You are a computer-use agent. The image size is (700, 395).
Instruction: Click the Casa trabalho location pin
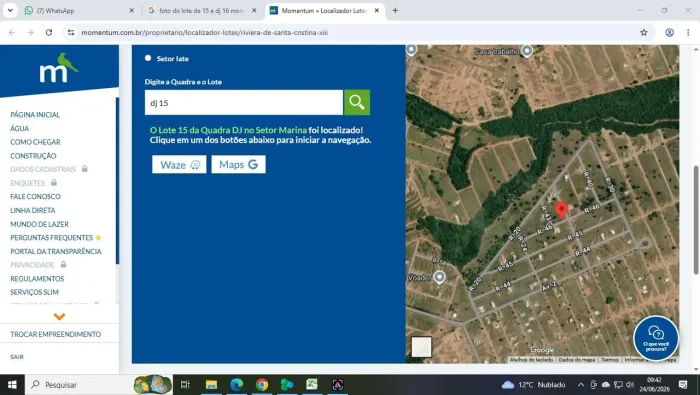527,51
